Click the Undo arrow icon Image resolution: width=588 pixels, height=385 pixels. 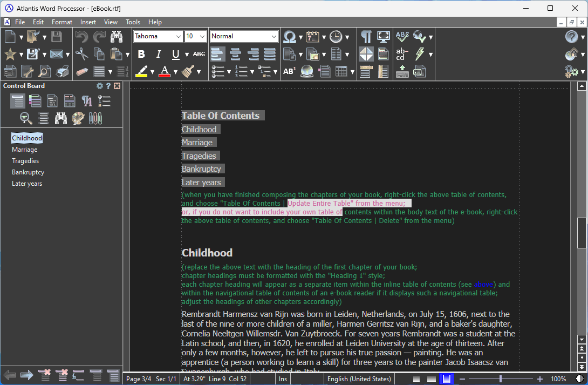point(81,37)
